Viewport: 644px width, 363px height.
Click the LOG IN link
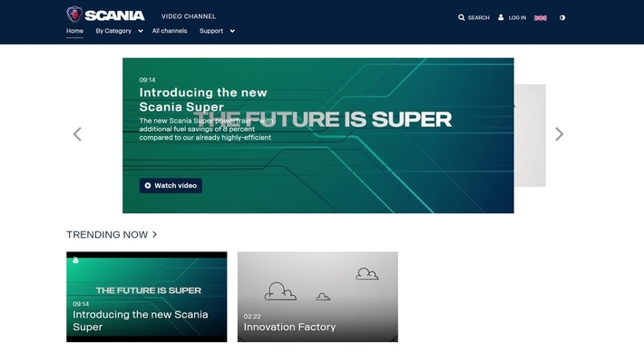pyautogui.click(x=517, y=17)
